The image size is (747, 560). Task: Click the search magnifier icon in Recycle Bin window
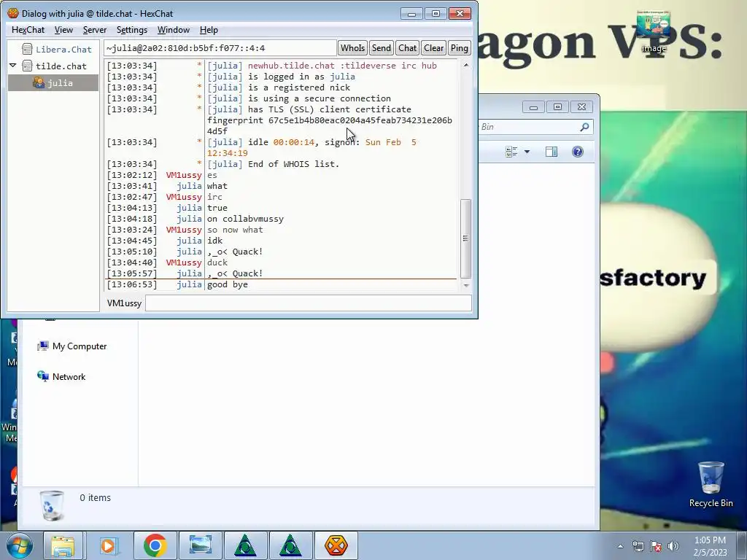click(x=584, y=127)
